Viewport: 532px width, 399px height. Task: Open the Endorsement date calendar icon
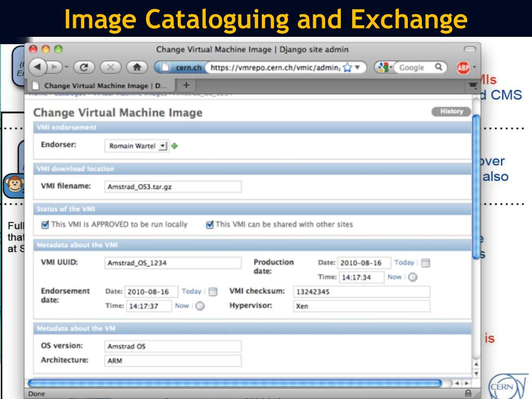pos(212,291)
